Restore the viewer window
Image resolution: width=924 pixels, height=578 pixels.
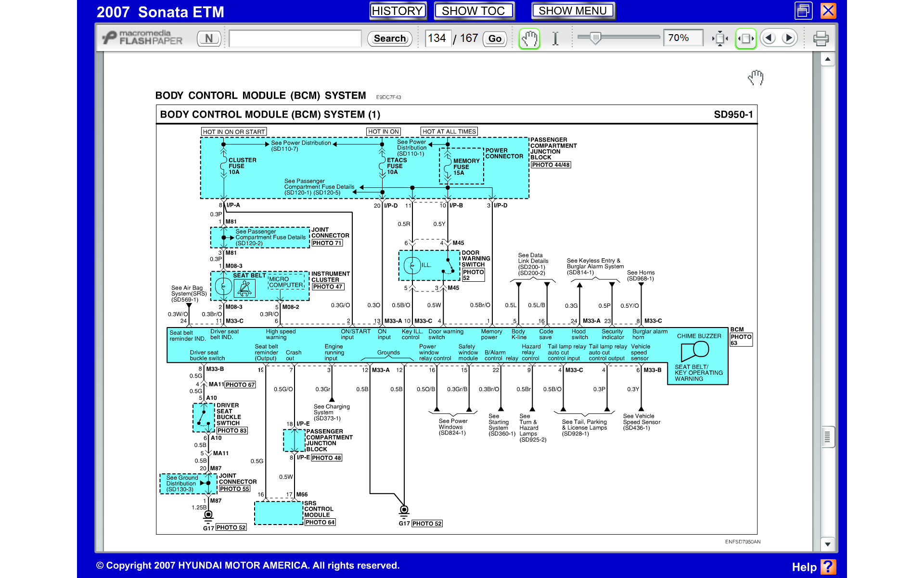pos(804,11)
